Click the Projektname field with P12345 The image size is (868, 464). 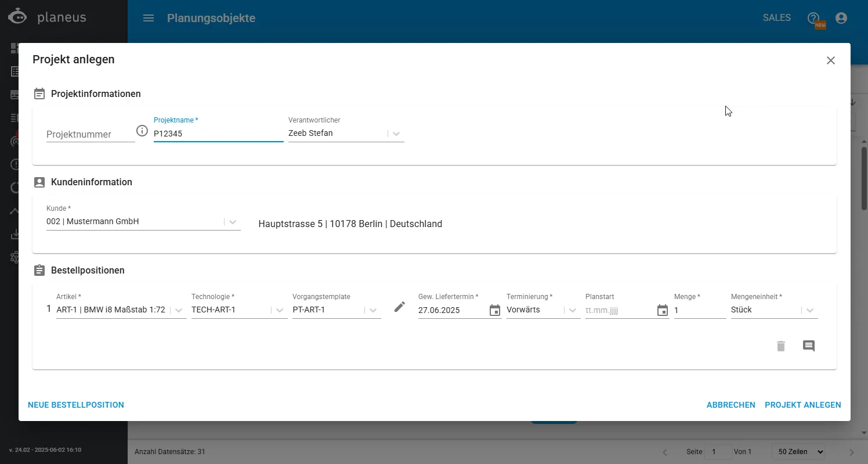(x=219, y=133)
